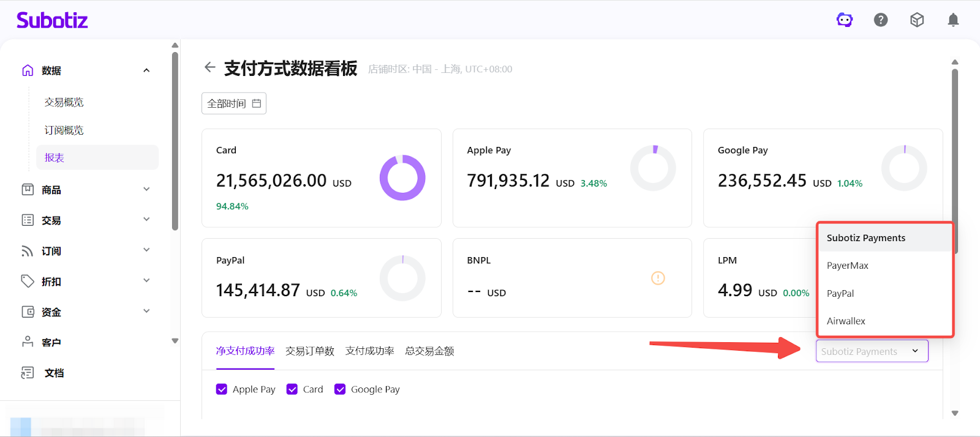The image size is (980, 437).
Task: Click the help question mark icon
Action: (x=881, y=20)
